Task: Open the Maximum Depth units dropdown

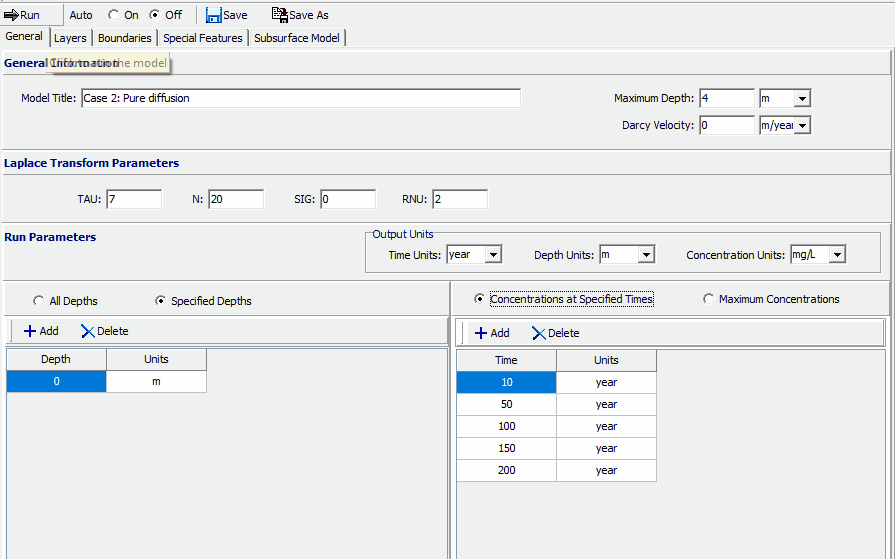Action: pos(801,98)
